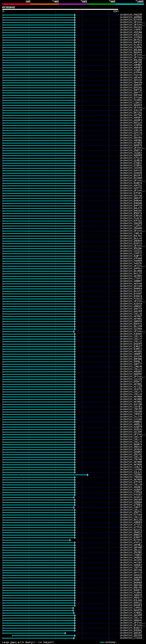Select hit UniRef100_A4HGE0
This screenshot has width=146, height=644.
coord(131,565)
